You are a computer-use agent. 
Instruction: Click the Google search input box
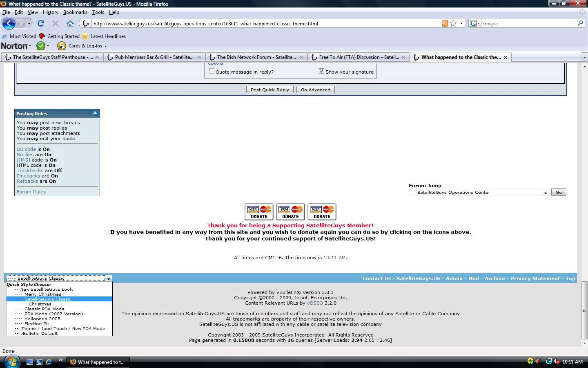pyautogui.click(x=529, y=23)
